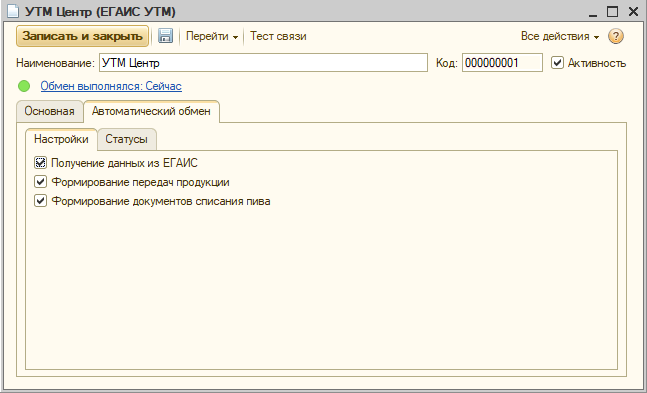647x393 pixels.
Task: Open the Все действия dropdown
Action: coord(560,36)
